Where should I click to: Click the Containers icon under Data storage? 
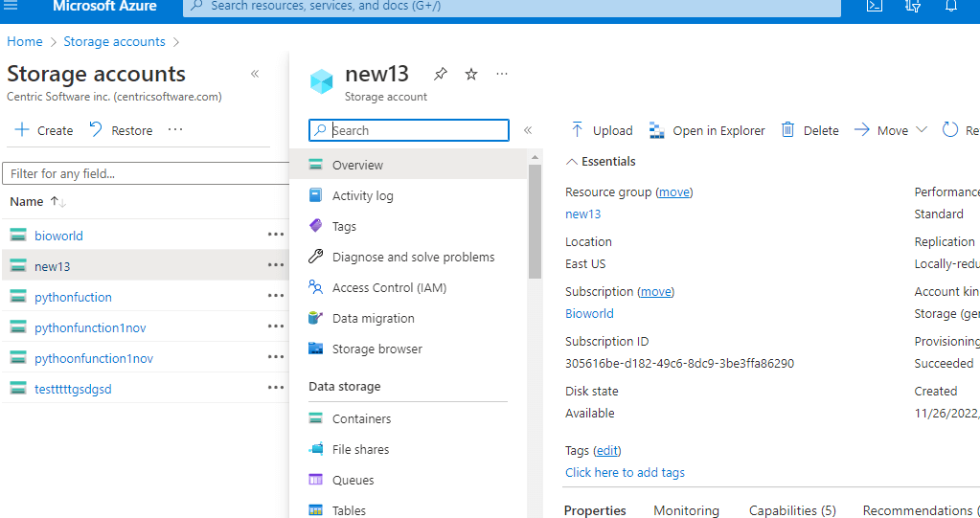click(315, 418)
